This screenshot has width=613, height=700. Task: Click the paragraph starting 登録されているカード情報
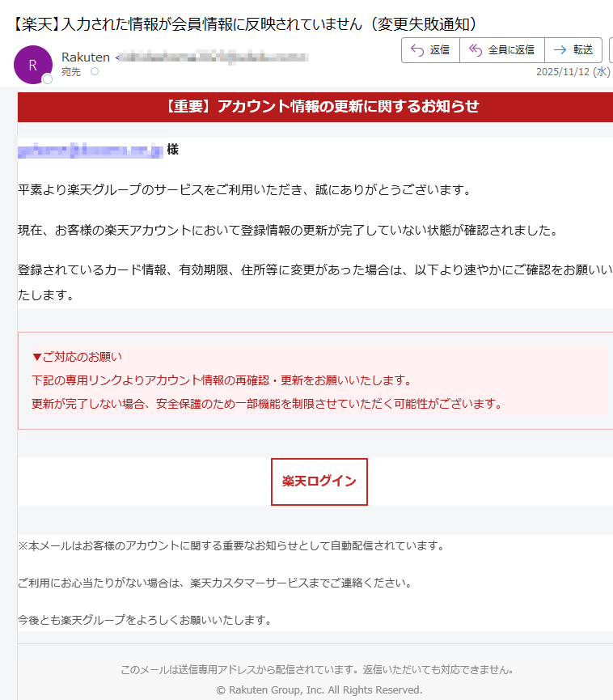tap(315, 282)
